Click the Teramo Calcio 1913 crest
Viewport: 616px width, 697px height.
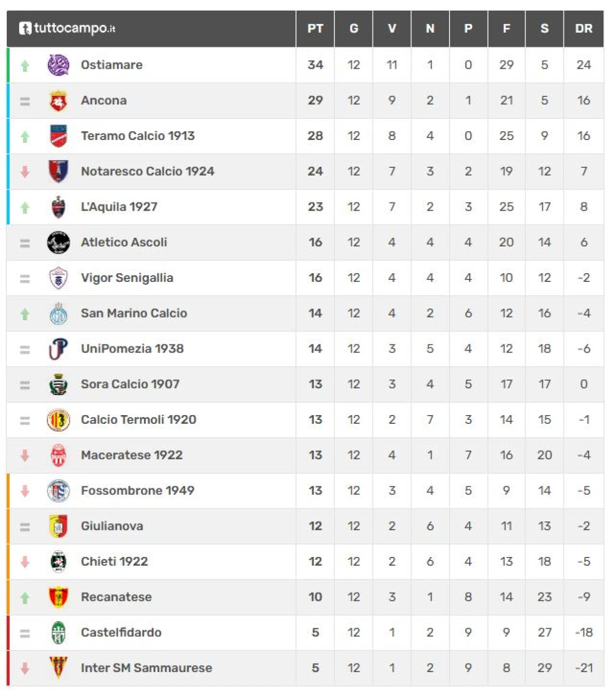click(x=58, y=136)
